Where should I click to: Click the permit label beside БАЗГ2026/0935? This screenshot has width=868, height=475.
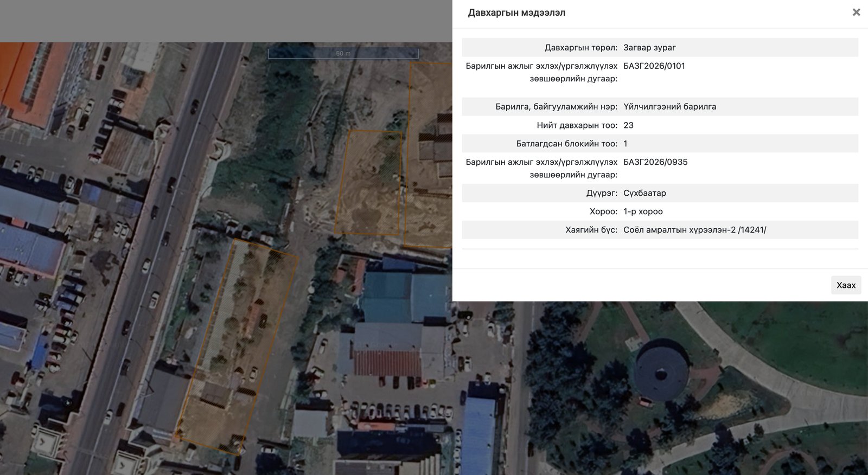pos(541,169)
